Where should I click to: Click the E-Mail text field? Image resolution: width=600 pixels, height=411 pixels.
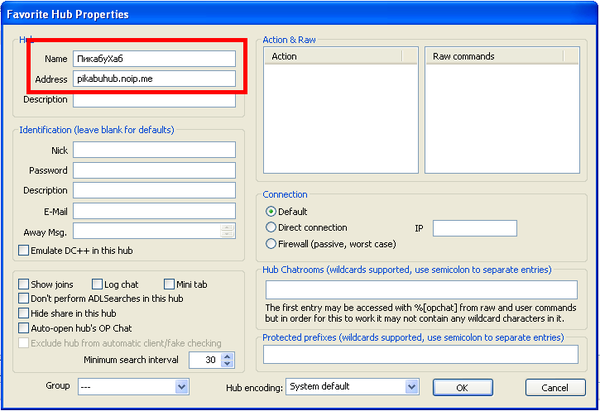154,210
